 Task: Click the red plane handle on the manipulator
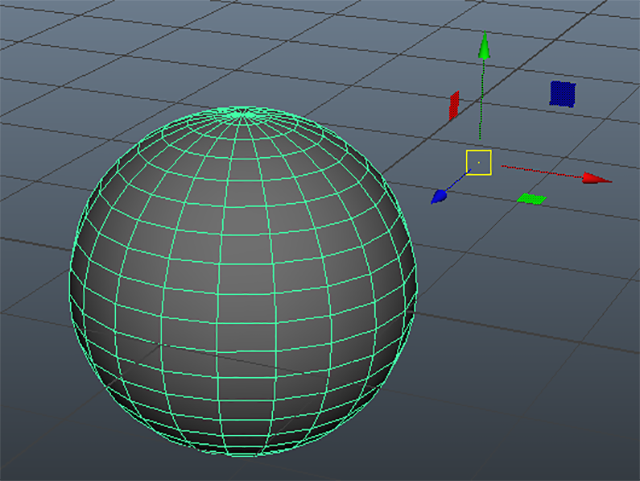coord(454,106)
